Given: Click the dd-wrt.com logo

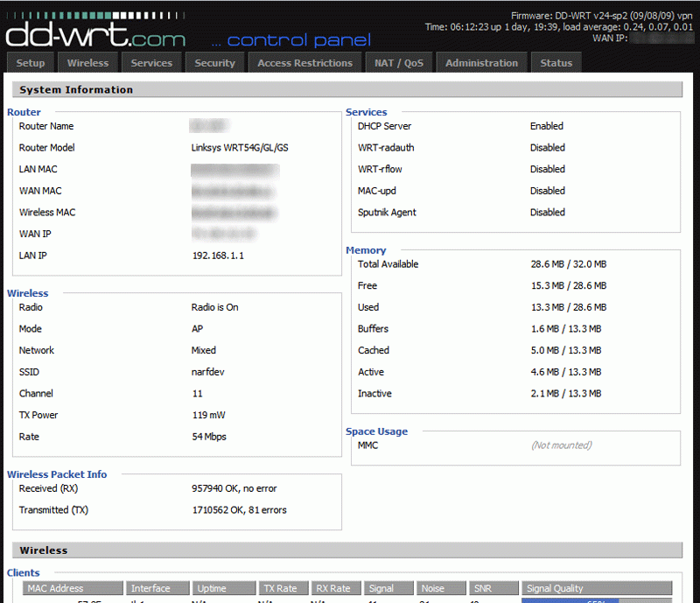Looking at the screenshot, I should tap(95, 34).
